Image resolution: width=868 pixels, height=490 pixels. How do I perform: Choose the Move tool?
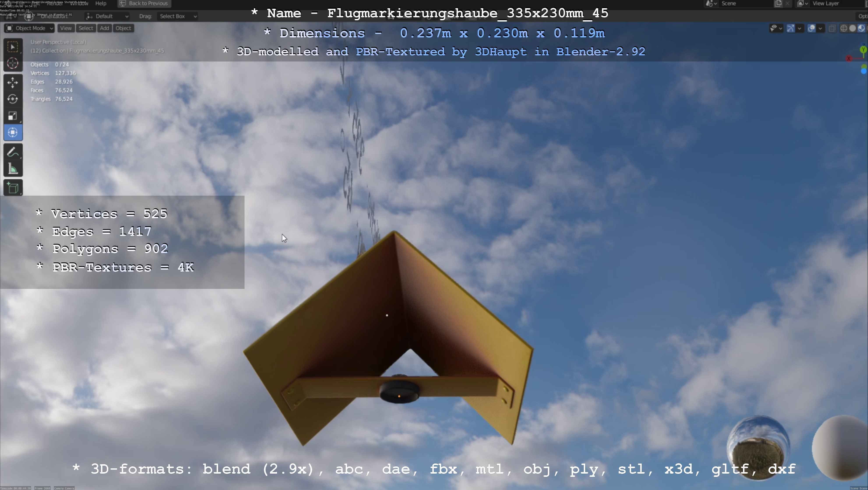pos(13,82)
